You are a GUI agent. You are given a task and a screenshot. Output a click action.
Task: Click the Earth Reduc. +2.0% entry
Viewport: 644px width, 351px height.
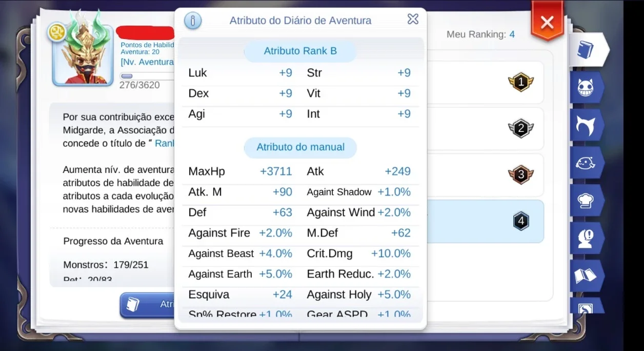coord(359,274)
